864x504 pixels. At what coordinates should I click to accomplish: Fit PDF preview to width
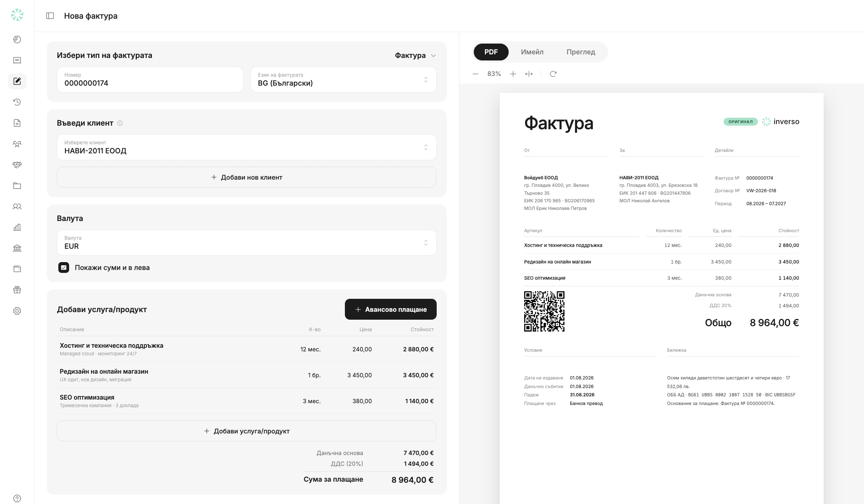[529, 74]
